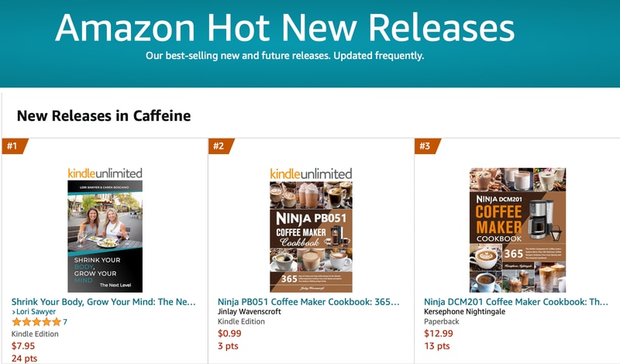Open the Ninja PB051 Coffee Maker Cookbook title link
The height and width of the screenshot is (364, 620).
pyautogui.click(x=308, y=302)
